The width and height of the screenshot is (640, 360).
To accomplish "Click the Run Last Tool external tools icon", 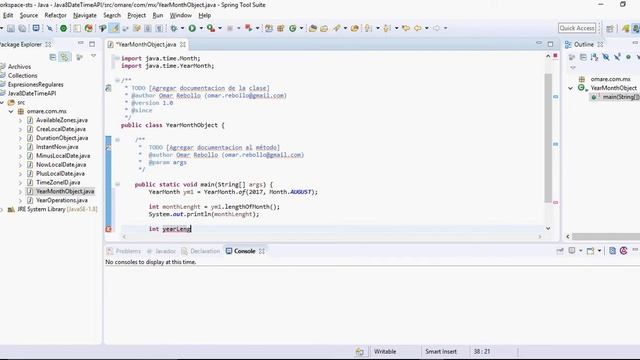I will coord(211,28).
